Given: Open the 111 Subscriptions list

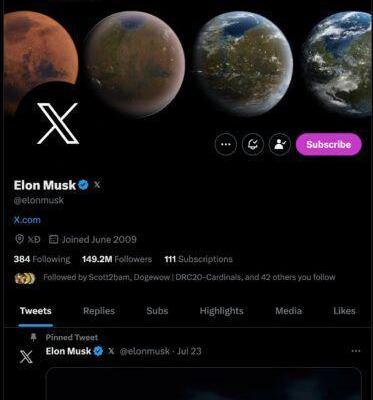Looking at the screenshot, I should tap(198, 259).
